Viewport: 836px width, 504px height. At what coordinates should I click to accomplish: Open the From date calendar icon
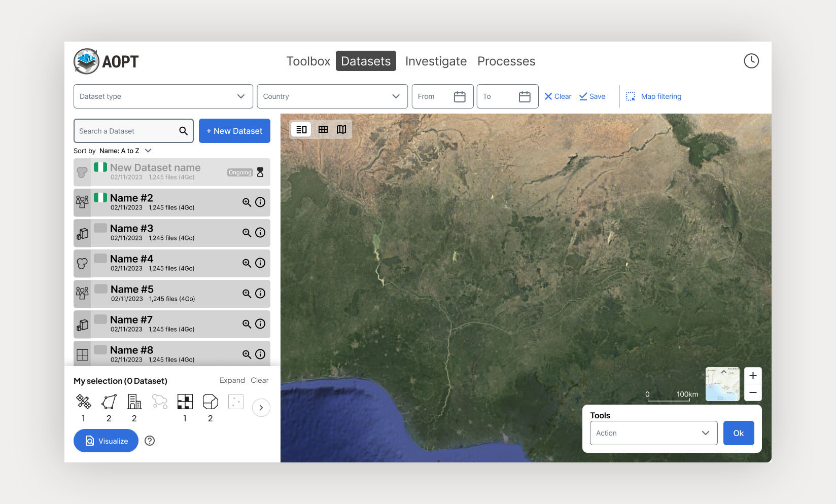pyautogui.click(x=460, y=97)
